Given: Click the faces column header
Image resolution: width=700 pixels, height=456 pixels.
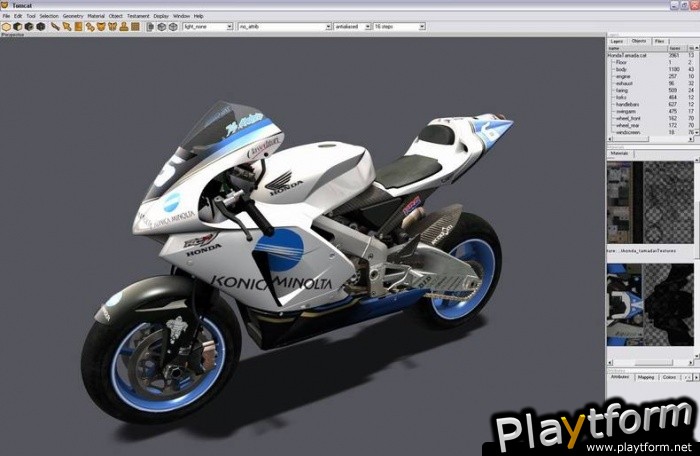Looking at the screenshot, I should pyautogui.click(x=677, y=48).
